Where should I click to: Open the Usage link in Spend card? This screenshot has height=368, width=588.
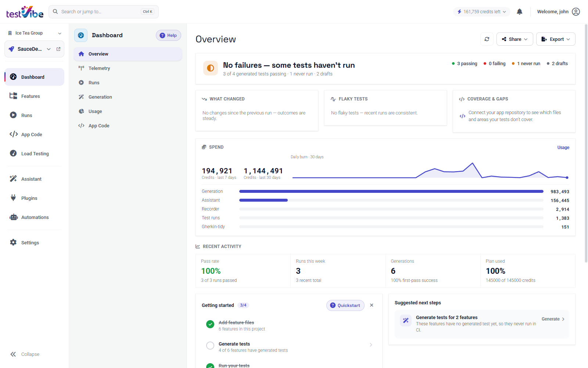(x=563, y=148)
